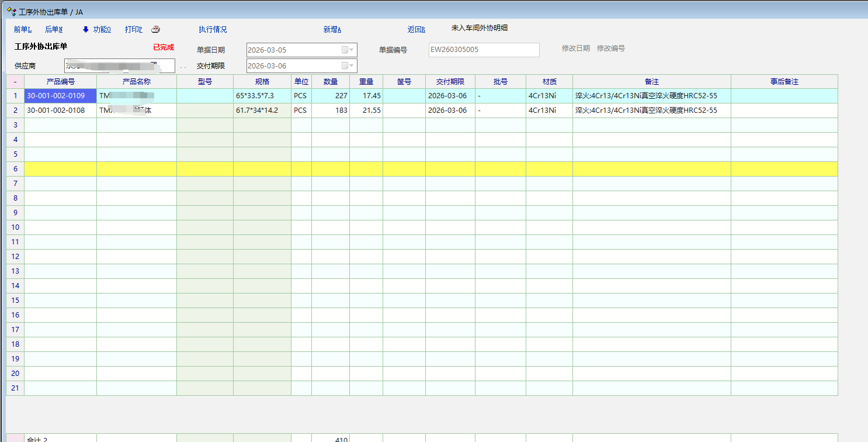The image size is (868, 442).
Task: Open the 交付期限 date picker dropdown
Action: [348, 66]
